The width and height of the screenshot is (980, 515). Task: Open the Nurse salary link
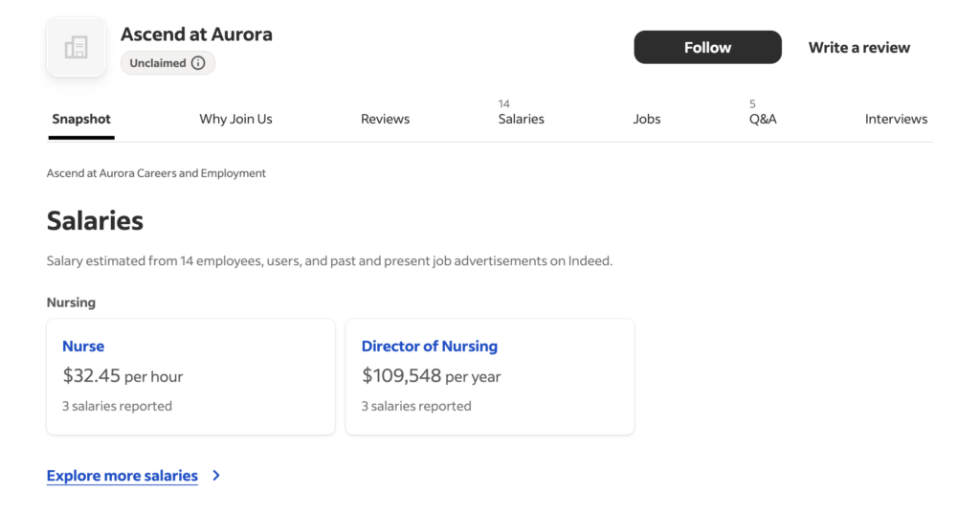coord(83,347)
